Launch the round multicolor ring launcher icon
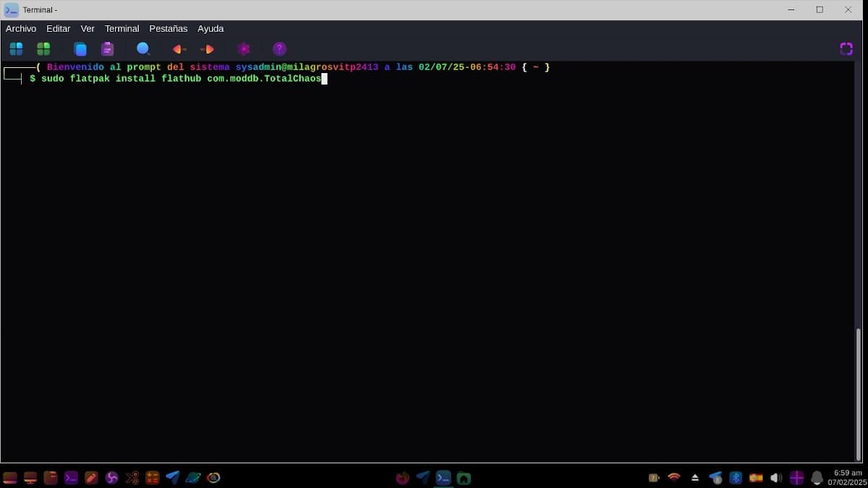 coord(213,478)
